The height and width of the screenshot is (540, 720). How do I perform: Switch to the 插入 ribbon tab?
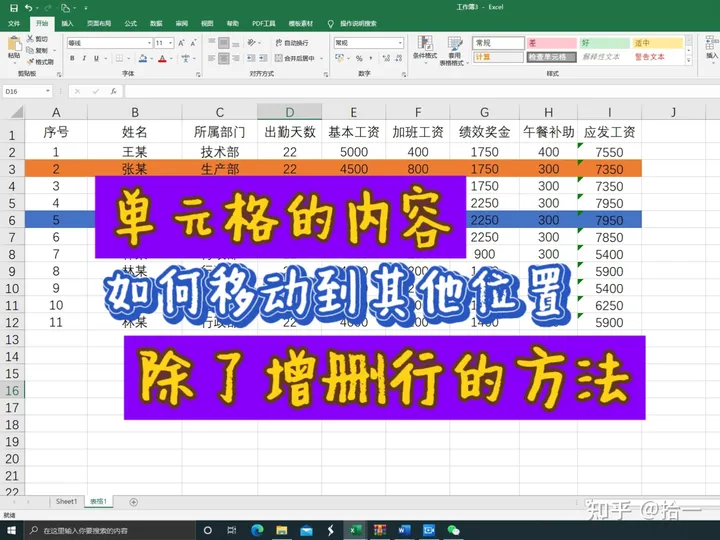click(67, 23)
